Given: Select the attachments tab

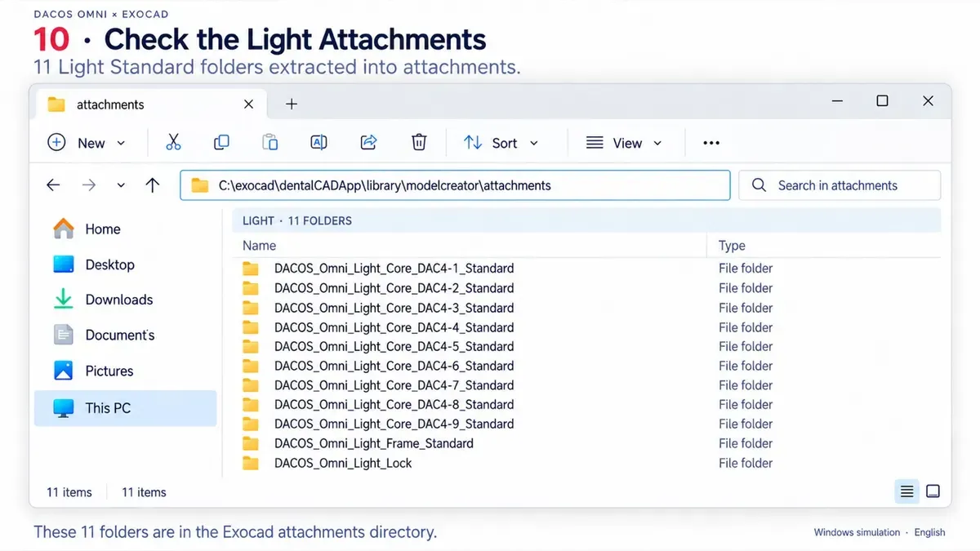Looking at the screenshot, I should pyautogui.click(x=149, y=104).
